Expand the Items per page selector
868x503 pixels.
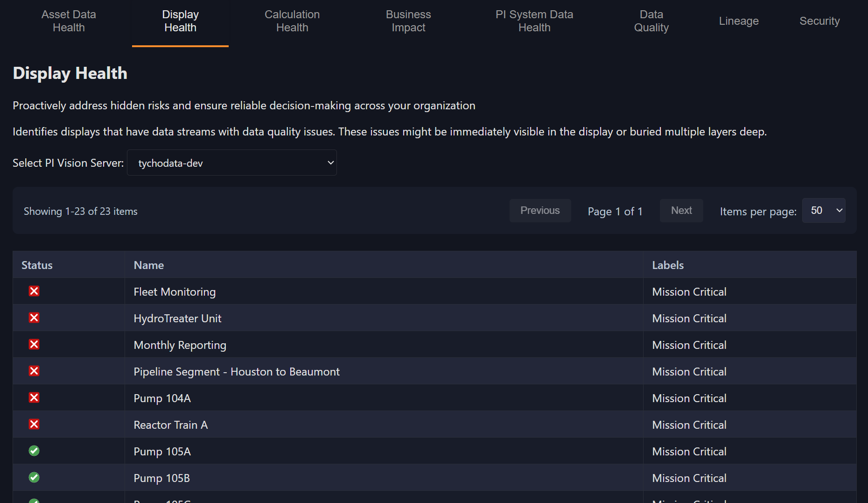[x=824, y=211]
